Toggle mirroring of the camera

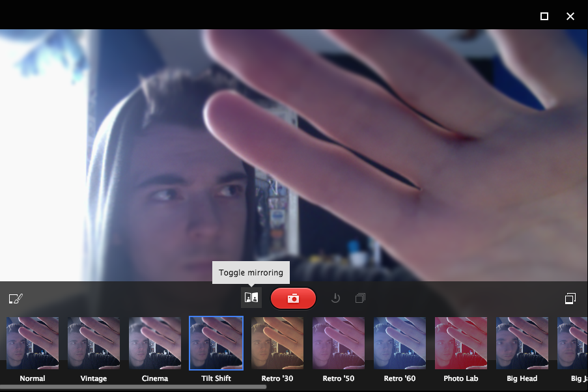pyautogui.click(x=251, y=298)
